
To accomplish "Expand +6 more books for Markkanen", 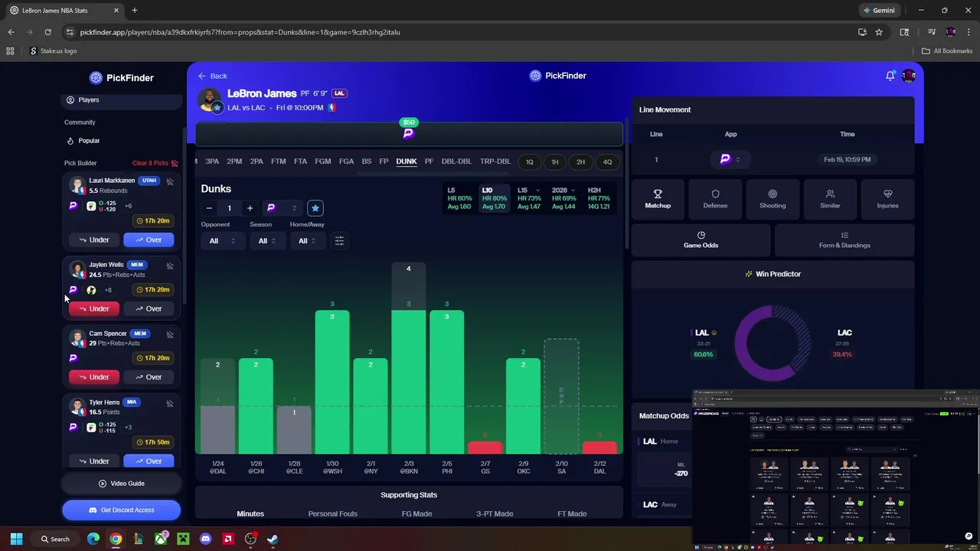I will coord(128,206).
